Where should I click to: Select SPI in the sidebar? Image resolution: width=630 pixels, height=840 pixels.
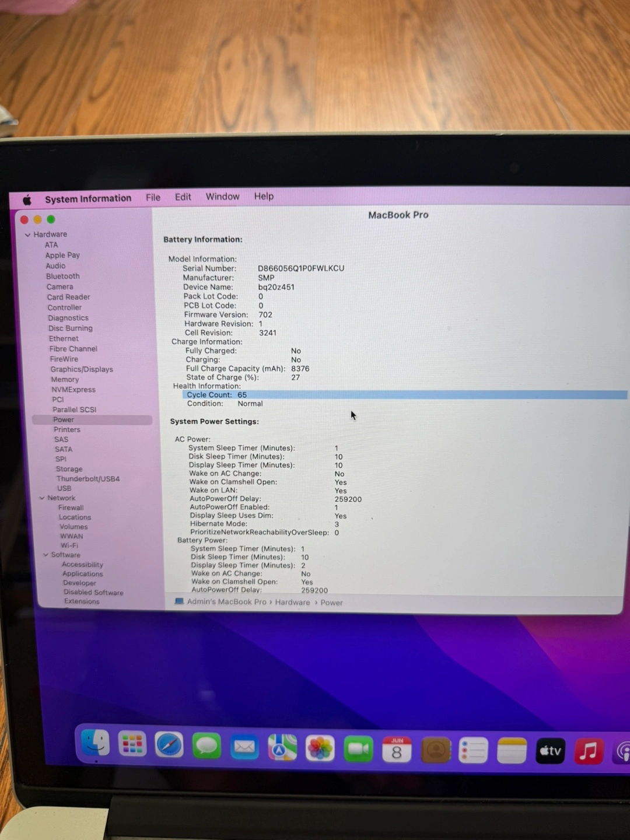coord(61,459)
